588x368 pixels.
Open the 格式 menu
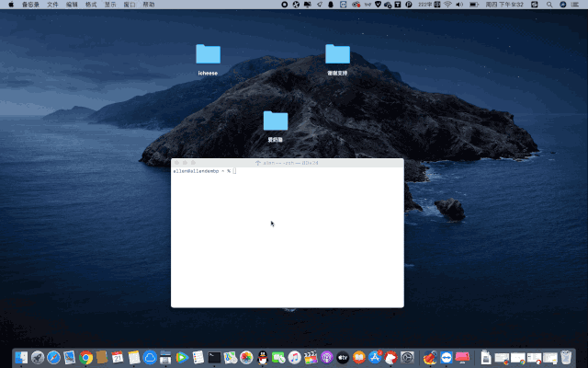[x=91, y=5]
